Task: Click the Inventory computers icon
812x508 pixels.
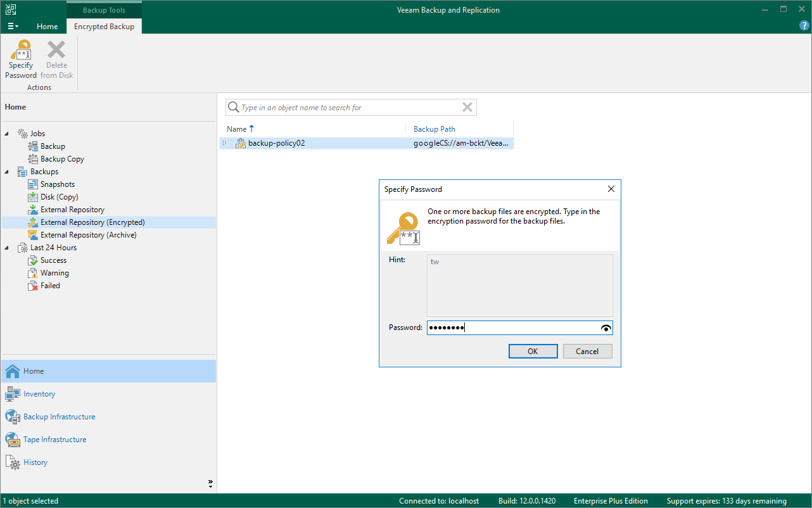Action: [13, 394]
